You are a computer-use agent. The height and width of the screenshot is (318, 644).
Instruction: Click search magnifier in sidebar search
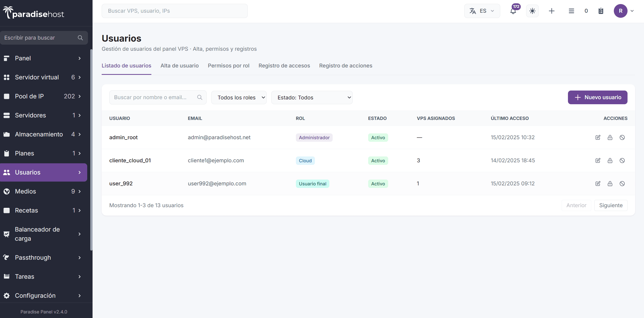tap(80, 38)
